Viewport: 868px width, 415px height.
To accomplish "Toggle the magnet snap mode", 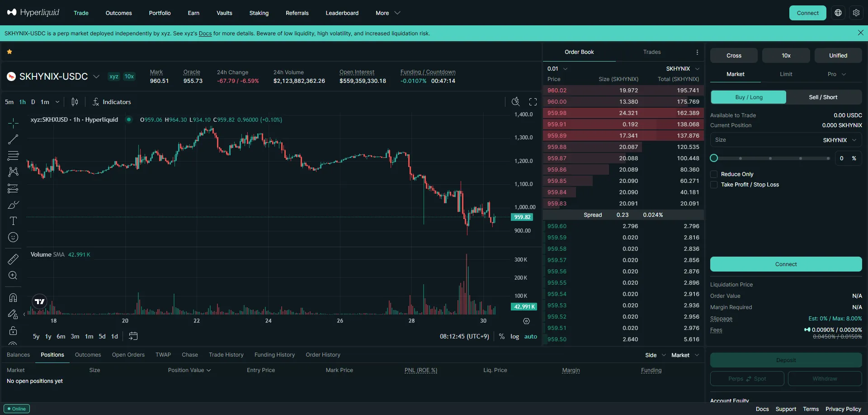I will pos(13,298).
